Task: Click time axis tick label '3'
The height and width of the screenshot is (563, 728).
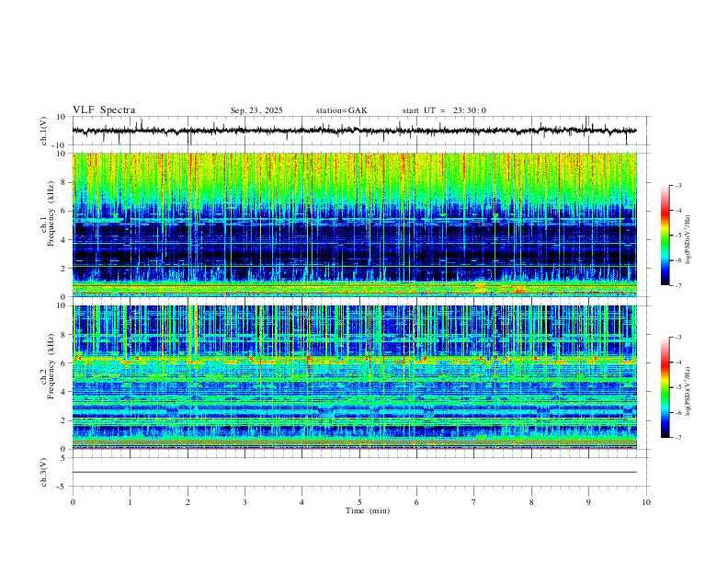Action: pyautogui.click(x=245, y=502)
